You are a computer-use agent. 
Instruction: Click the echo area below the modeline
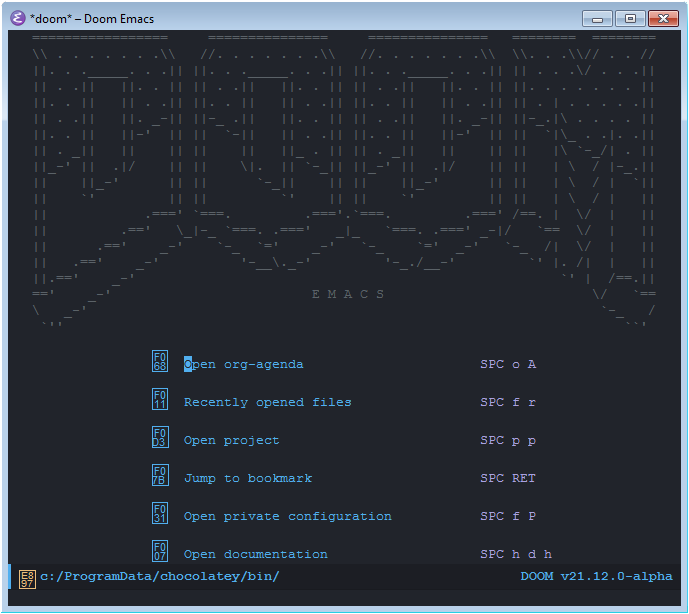[x=344, y=598]
